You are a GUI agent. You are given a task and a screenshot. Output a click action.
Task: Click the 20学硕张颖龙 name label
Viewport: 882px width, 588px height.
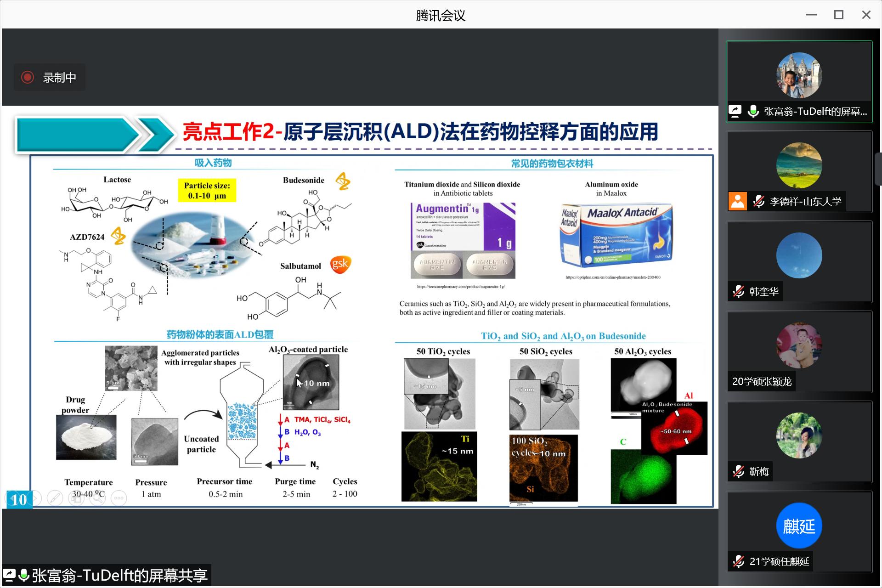762,381
